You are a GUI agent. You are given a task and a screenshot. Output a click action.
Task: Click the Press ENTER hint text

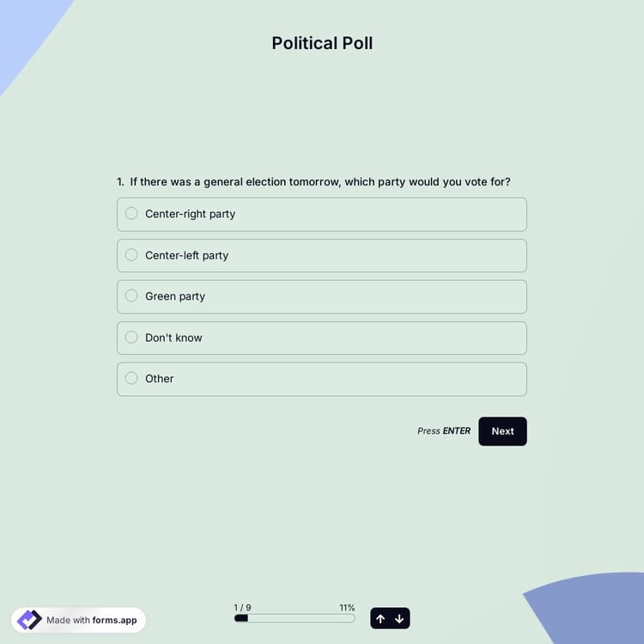click(x=444, y=431)
